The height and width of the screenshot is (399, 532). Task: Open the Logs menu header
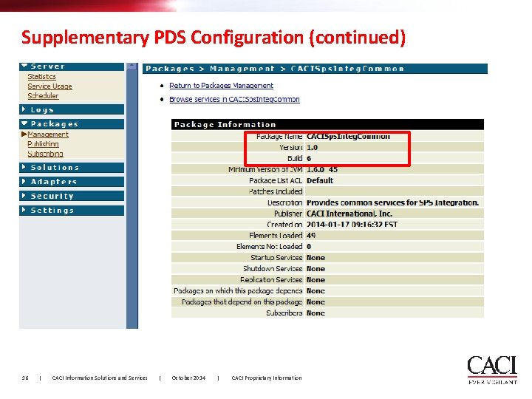[x=72, y=109]
